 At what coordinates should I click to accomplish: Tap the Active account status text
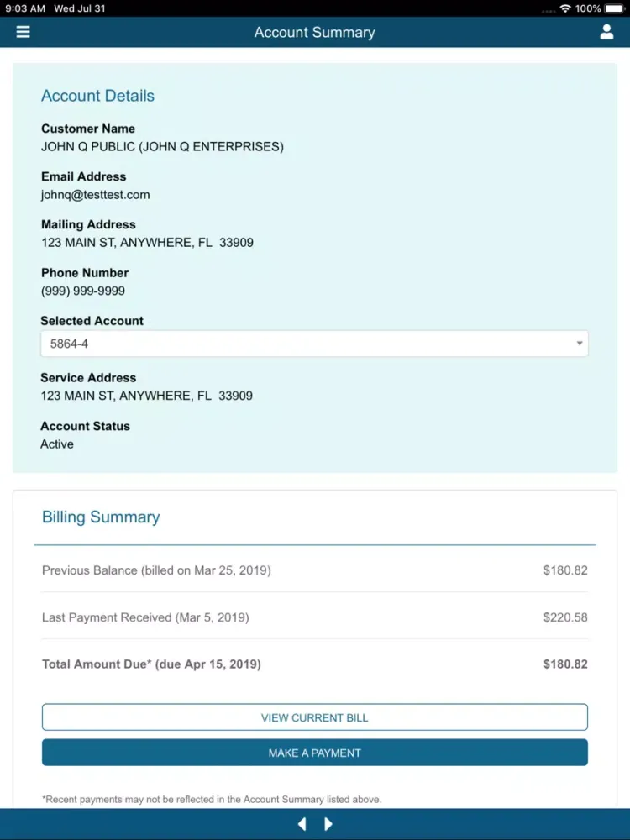(57, 444)
